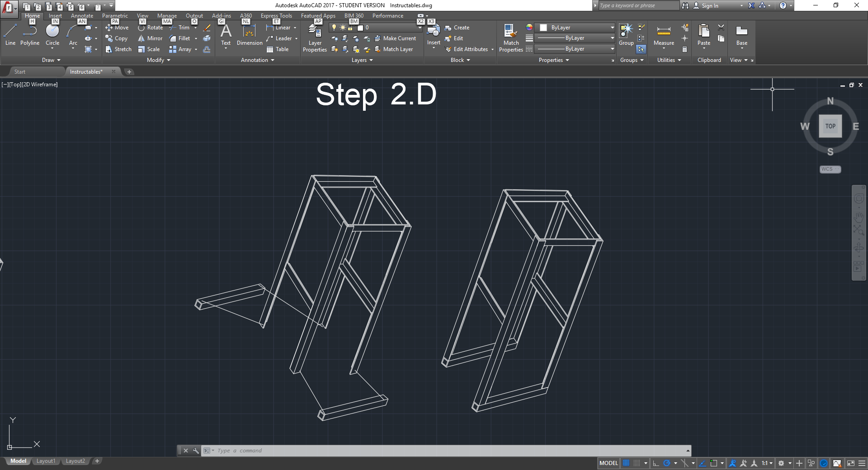Viewport: 868px width, 470px height.
Task: Expand the Annotation panel dropdown
Action: 258,60
